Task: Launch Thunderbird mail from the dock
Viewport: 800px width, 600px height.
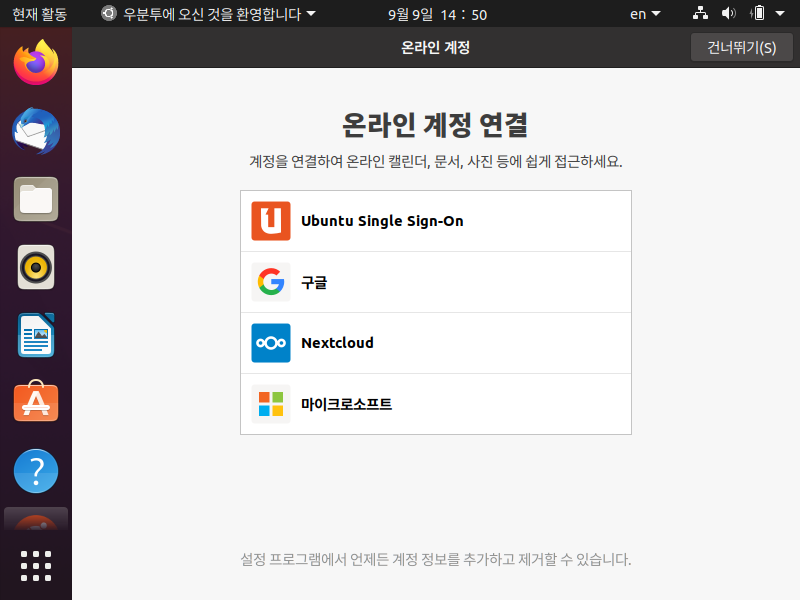Action: click(x=36, y=131)
